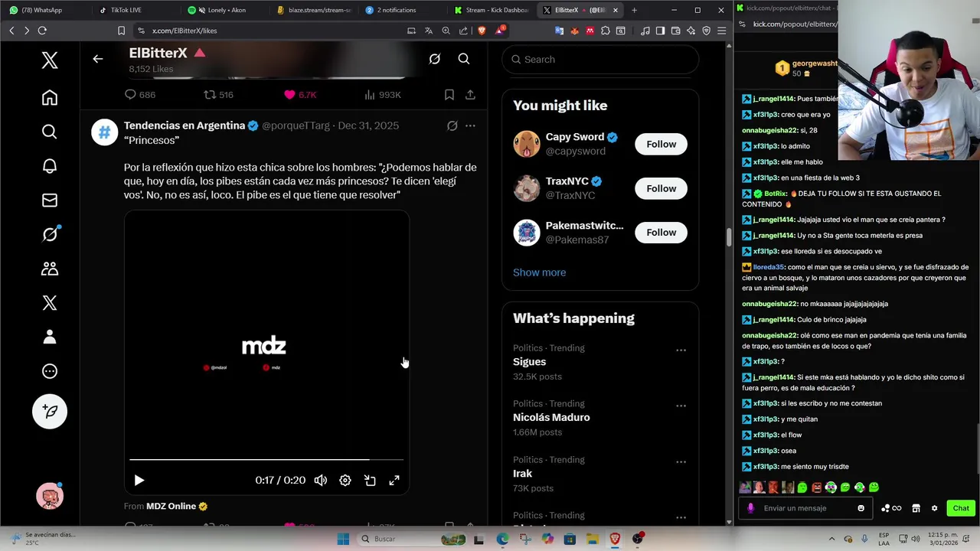Screen dimensions: 980x551
Task: Repost the post with 516 reposts
Action: coord(218,95)
